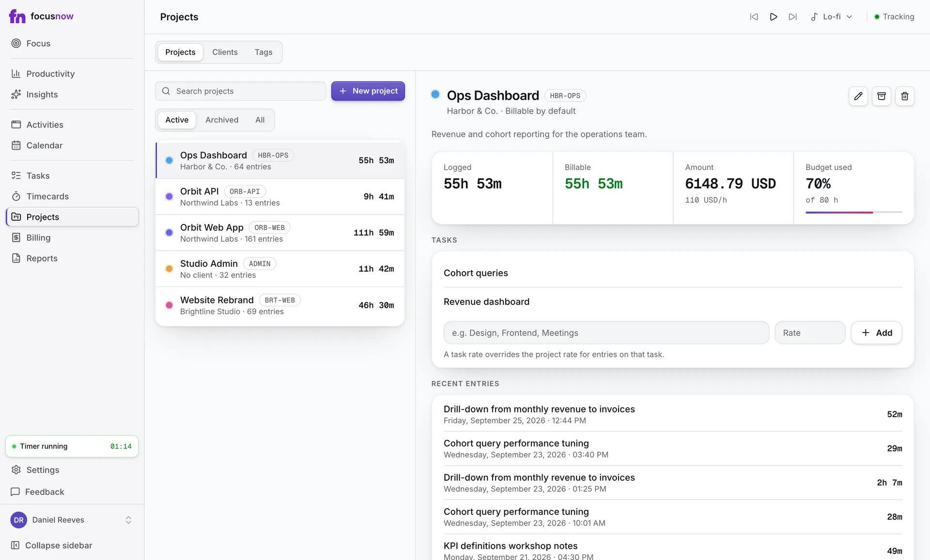Select the Orbit Web App project
The width and height of the screenshot is (930, 560).
click(280, 233)
